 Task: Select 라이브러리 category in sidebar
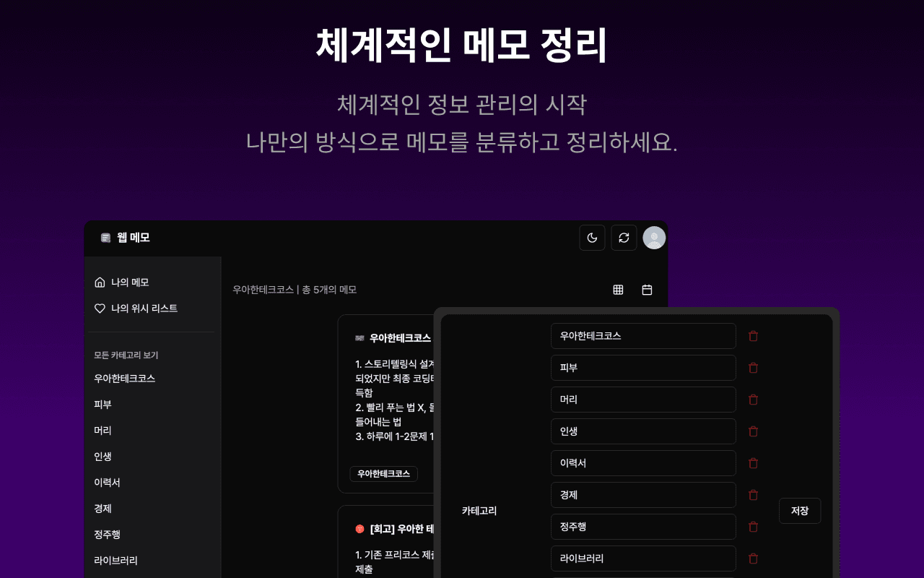click(x=115, y=561)
